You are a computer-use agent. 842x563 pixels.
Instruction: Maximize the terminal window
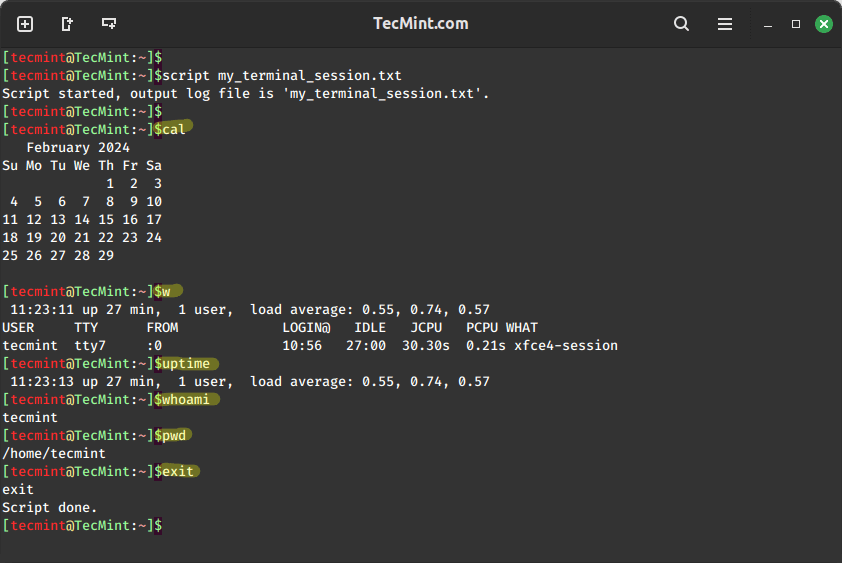796,24
